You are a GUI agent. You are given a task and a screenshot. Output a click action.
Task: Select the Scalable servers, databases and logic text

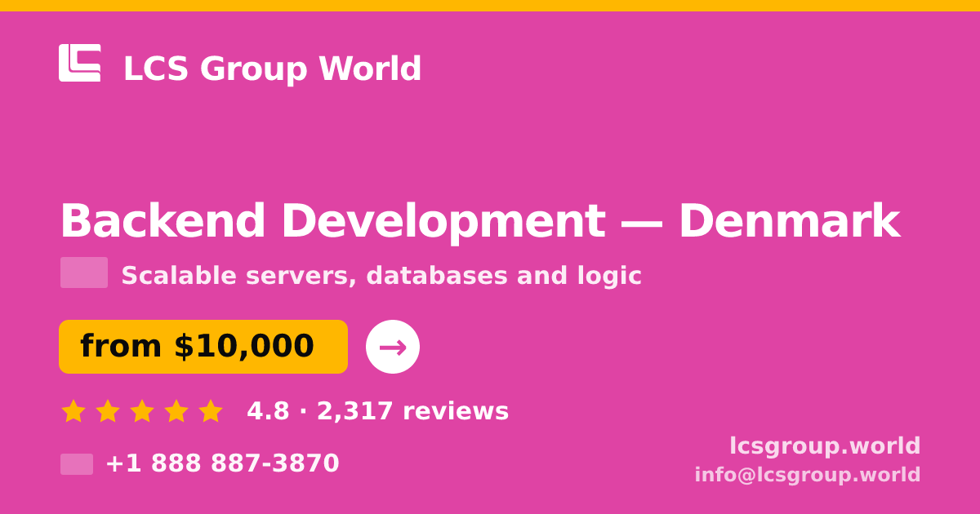click(x=381, y=276)
